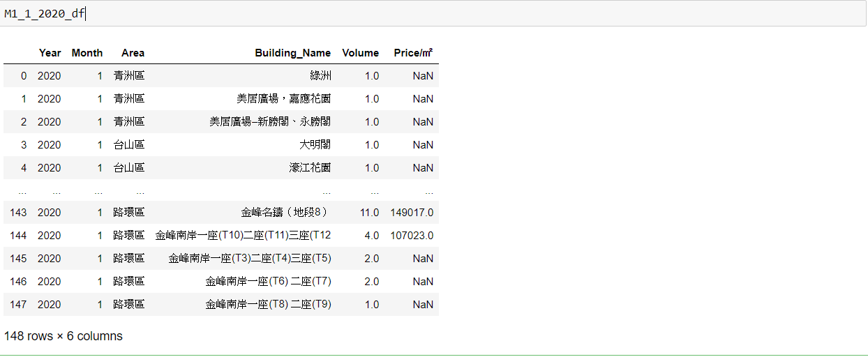Select row index 2 label
Image resolution: width=868 pixels, height=357 pixels.
tap(24, 122)
